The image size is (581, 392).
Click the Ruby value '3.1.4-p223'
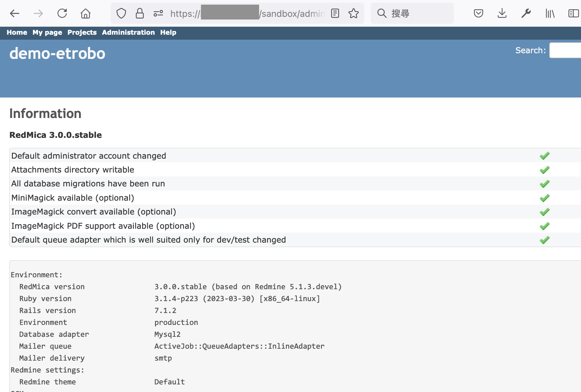click(176, 298)
